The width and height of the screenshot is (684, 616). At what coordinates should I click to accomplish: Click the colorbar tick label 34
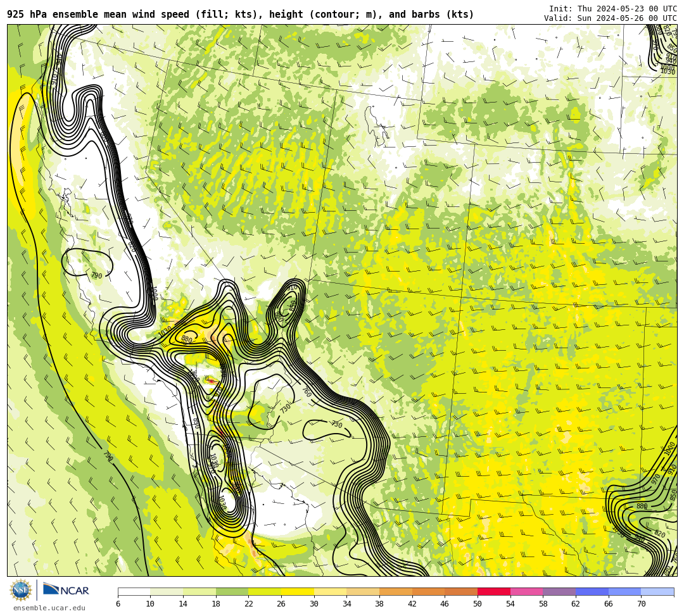347,604
